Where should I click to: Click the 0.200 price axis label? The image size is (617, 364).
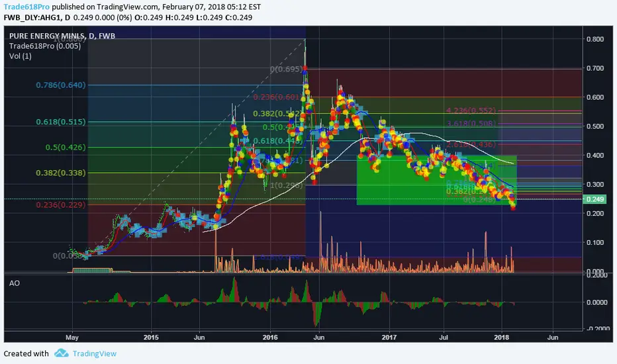click(x=595, y=214)
